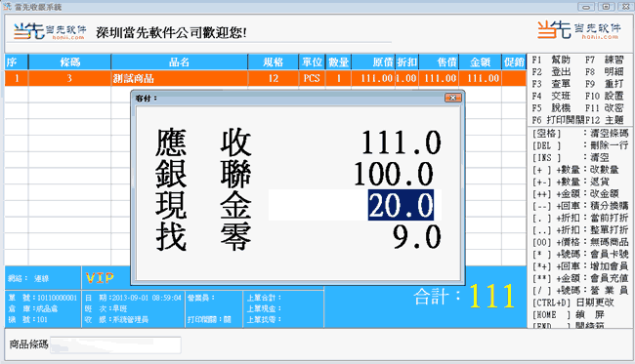The height and width of the screenshot is (364, 635).
Task: Click the 商品條碼 barcode input box
Action: [116, 345]
